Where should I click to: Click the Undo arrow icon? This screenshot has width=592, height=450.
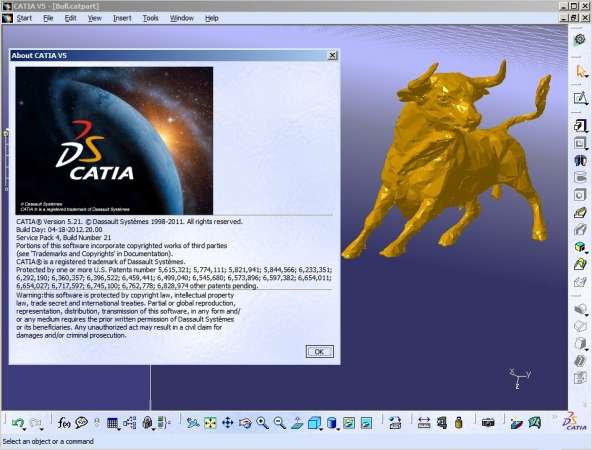click(17, 422)
